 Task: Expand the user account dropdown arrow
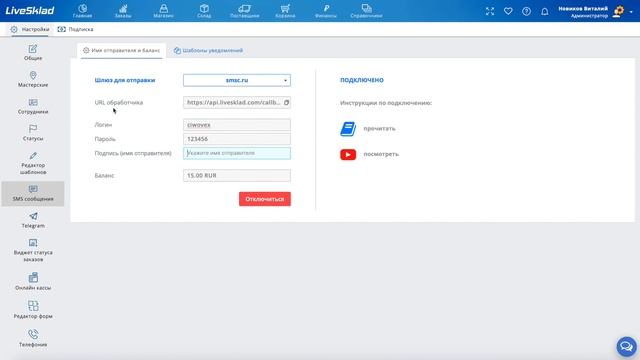pyautogui.click(x=631, y=12)
